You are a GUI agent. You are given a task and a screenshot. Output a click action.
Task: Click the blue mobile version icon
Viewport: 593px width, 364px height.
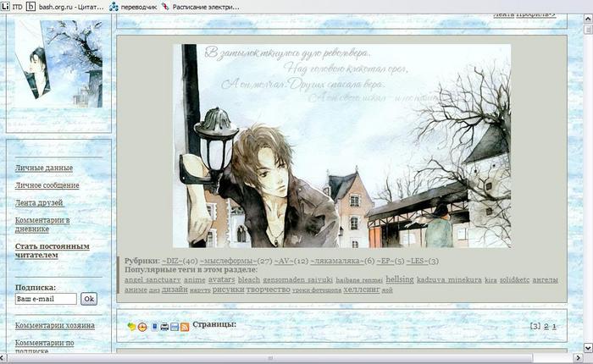154,327
